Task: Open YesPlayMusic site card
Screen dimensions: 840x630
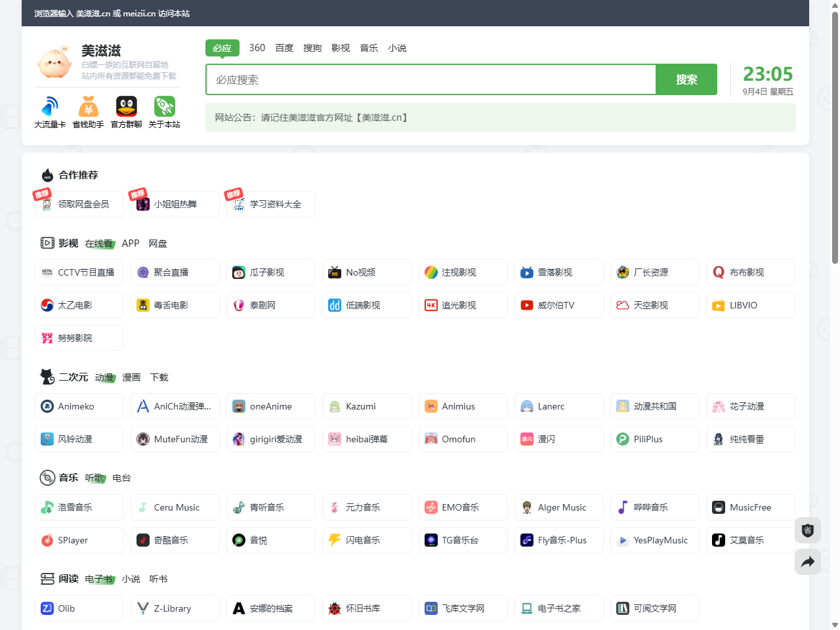Action: pyautogui.click(x=655, y=540)
